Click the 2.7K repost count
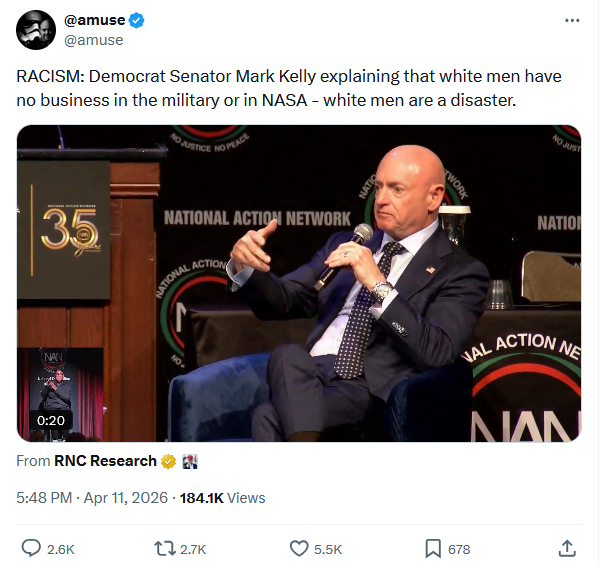Image resolution: width=604 pixels, height=566 pixels. [x=192, y=549]
